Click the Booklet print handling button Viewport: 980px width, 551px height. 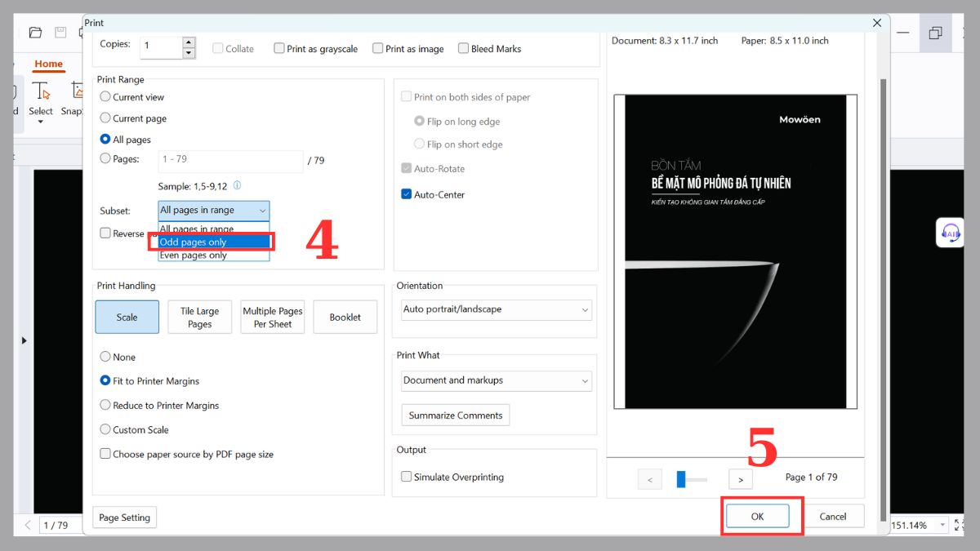click(345, 318)
